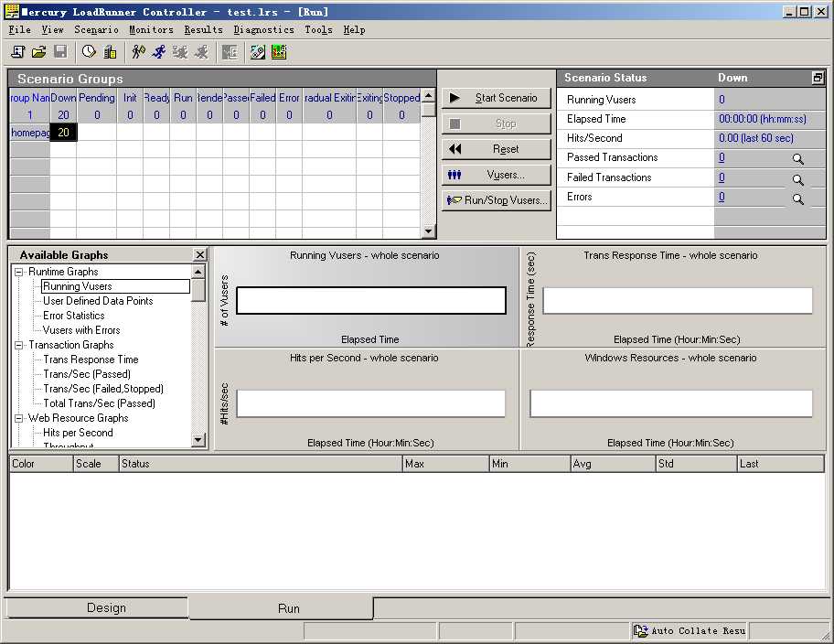Open the Monitors menu
This screenshot has width=834, height=644.
point(151,30)
